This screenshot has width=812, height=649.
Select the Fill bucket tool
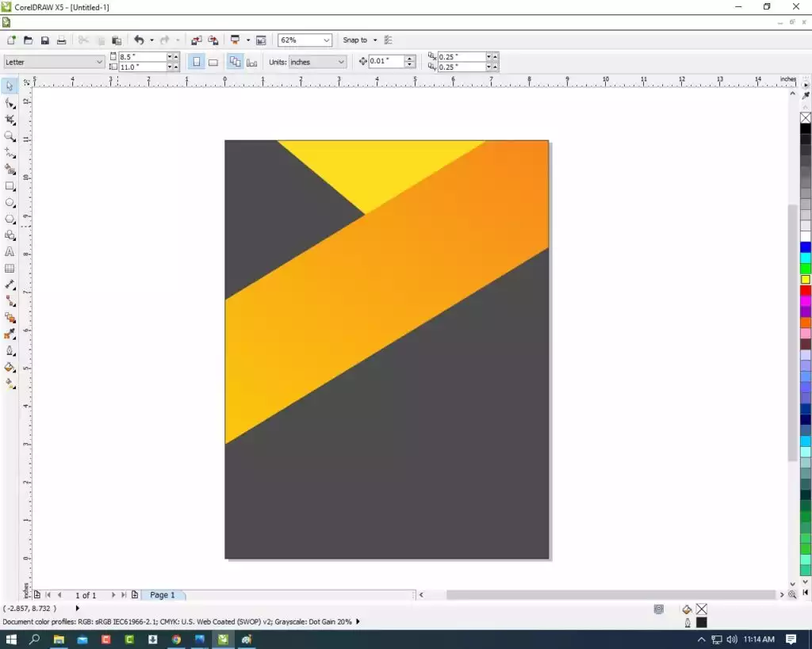(10, 368)
